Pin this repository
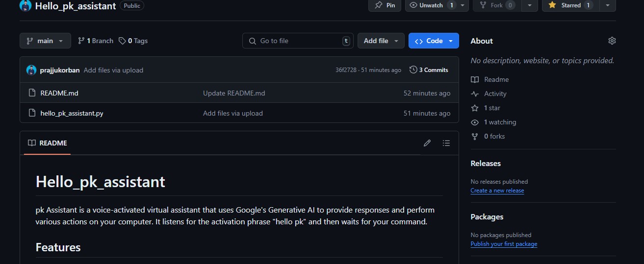Viewport: 644px width, 264px height. (385, 5)
